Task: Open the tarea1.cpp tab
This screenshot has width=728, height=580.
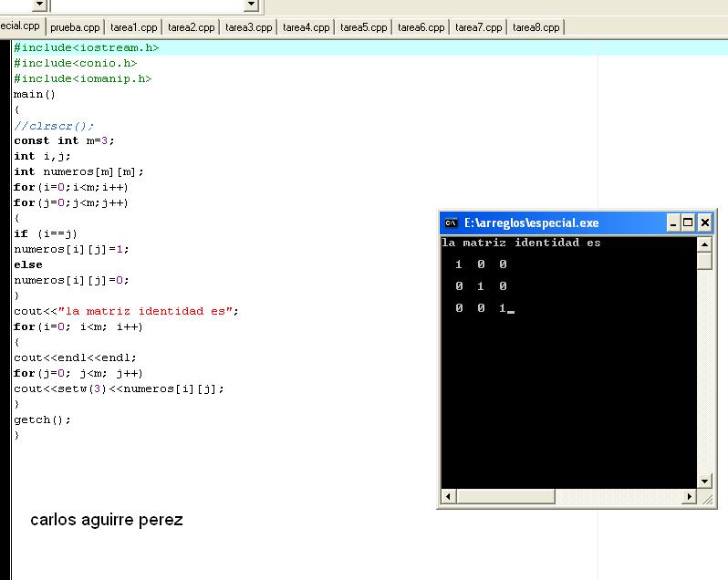Action: (x=134, y=27)
